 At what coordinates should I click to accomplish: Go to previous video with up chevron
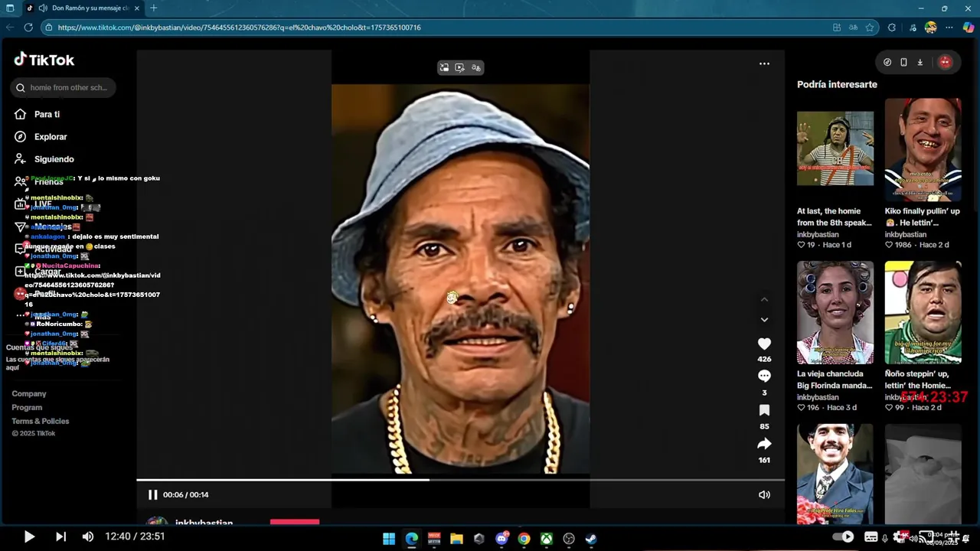click(764, 299)
